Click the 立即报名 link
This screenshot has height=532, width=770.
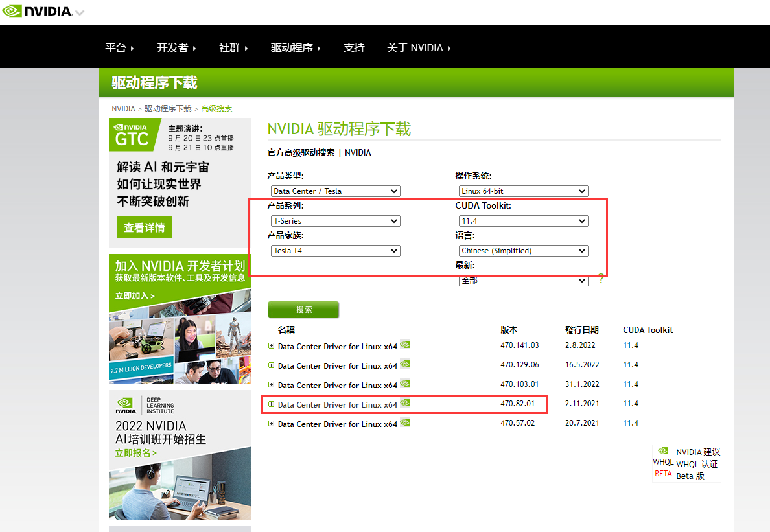[x=135, y=452]
